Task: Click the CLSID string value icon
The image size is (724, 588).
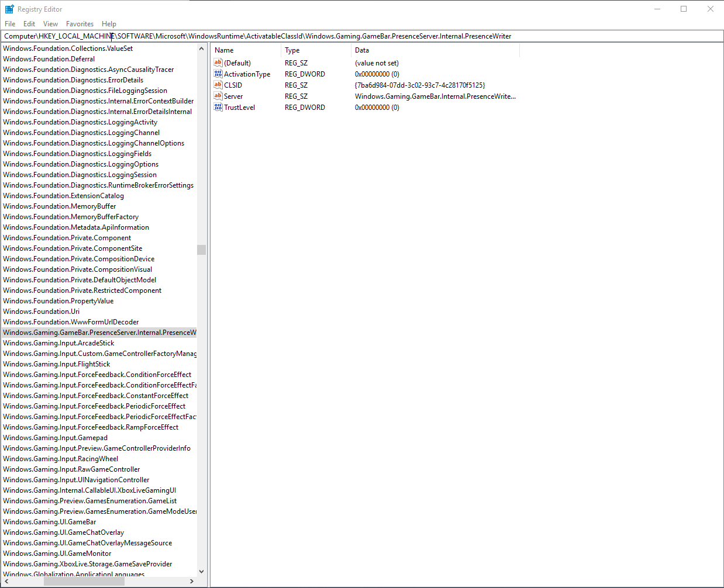Action: click(x=218, y=85)
